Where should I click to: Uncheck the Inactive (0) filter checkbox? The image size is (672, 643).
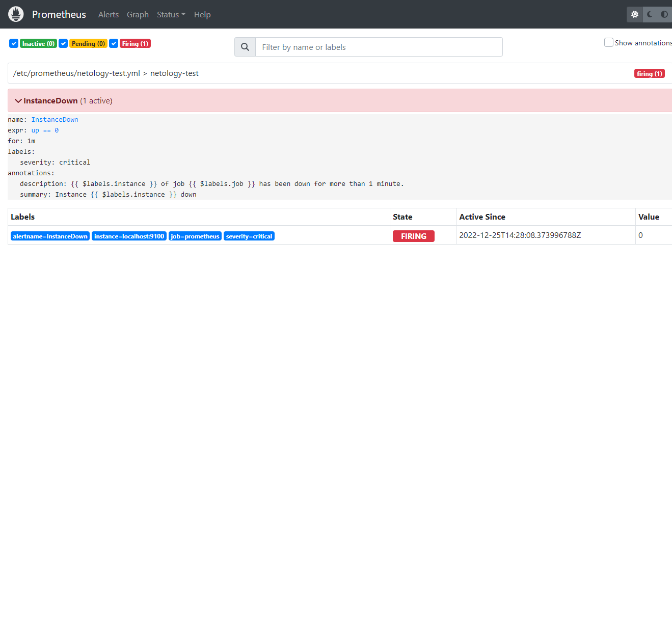14,43
